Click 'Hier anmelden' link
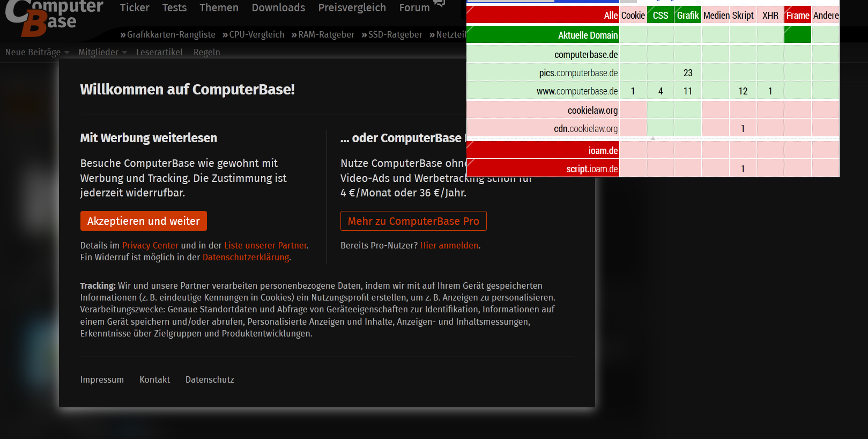This screenshot has width=868, height=439. (x=449, y=245)
